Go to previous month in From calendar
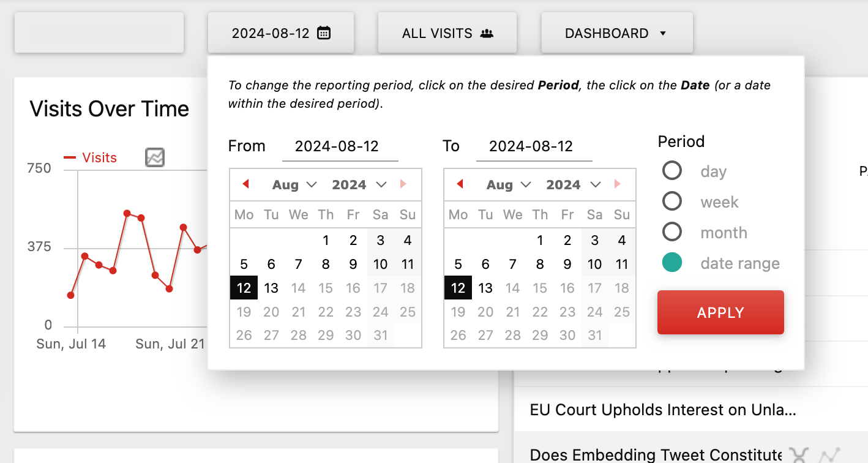Image resolution: width=868 pixels, height=463 pixels. tap(245, 184)
